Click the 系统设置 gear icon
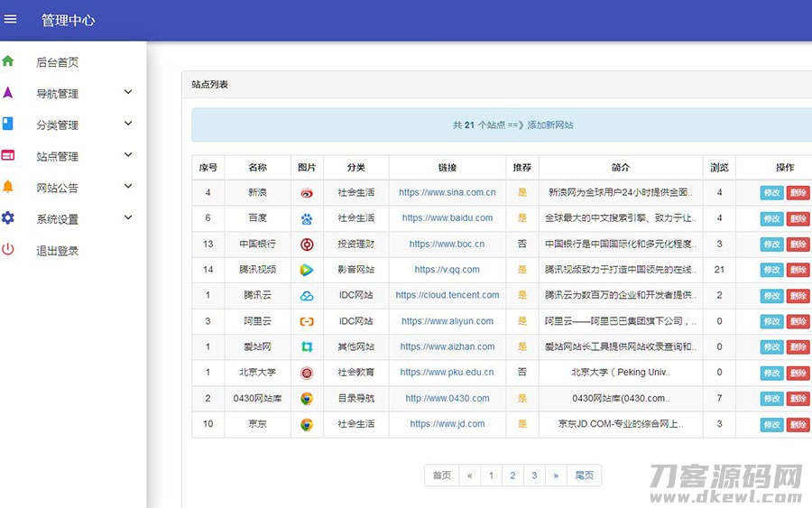This screenshot has width=812, height=508. point(8,218)
